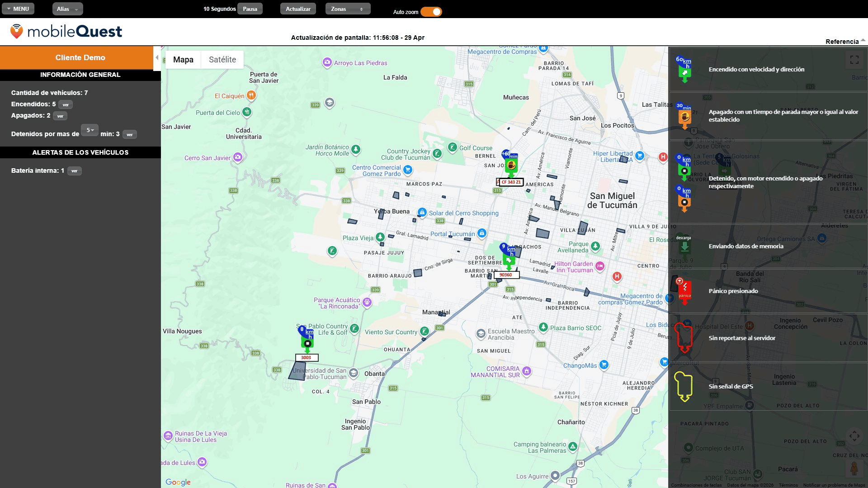
Task: Click the Plaza Barrio SEOC pin
Action: coord(543,327)
